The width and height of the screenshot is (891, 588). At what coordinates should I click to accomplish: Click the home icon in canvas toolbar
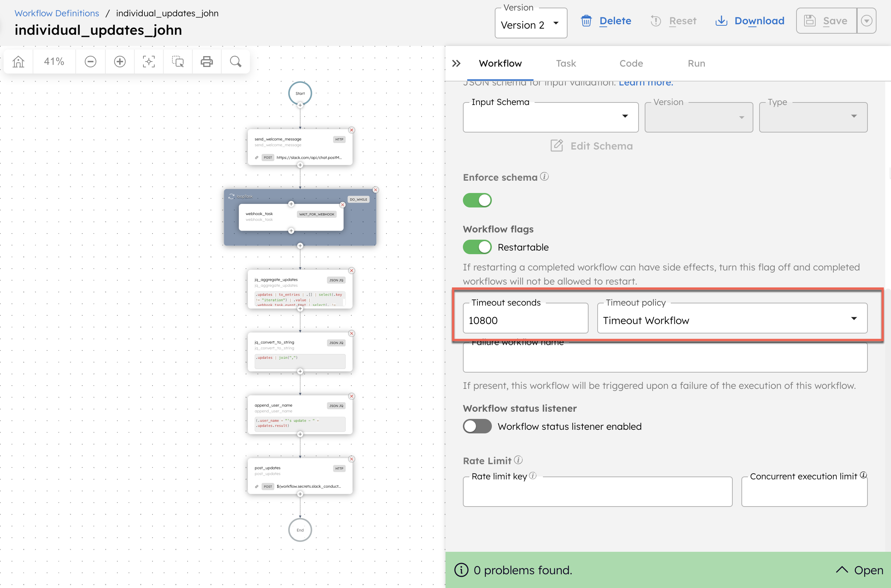tap(18, 62)
